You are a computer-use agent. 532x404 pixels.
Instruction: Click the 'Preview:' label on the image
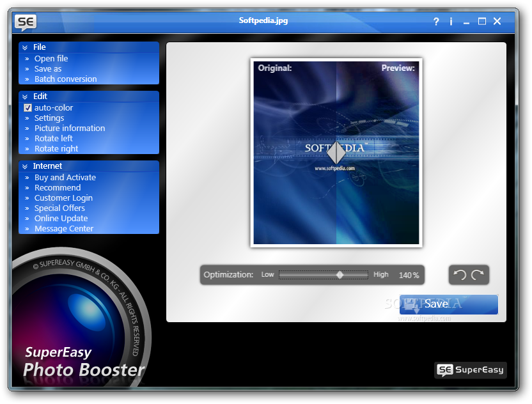[398, 68]
